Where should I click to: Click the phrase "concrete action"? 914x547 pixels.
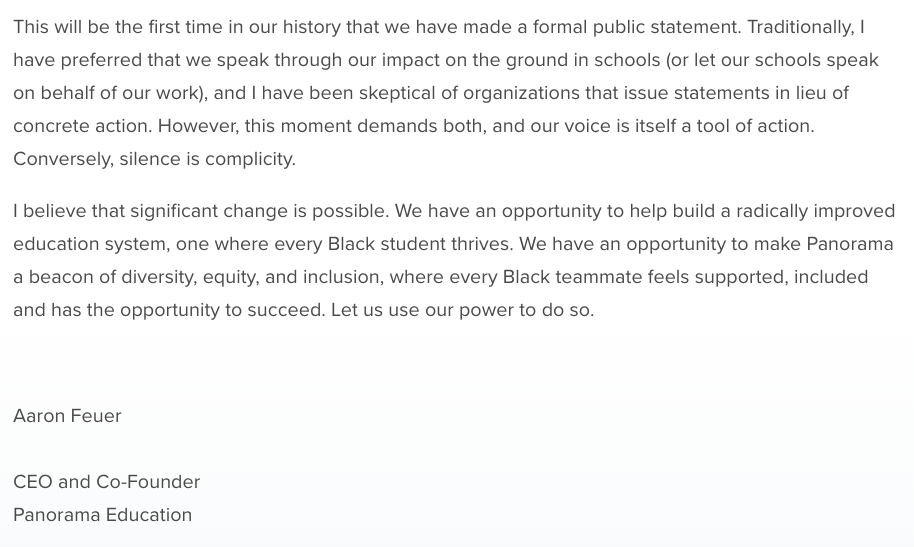pos(81,126)
